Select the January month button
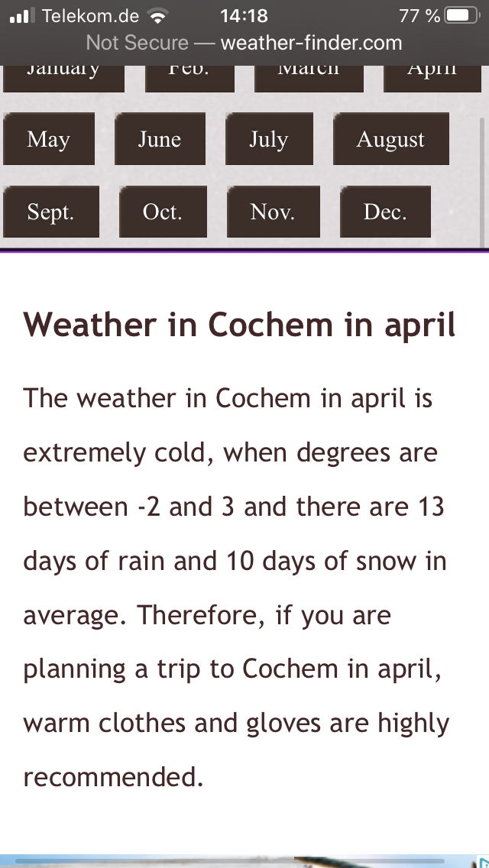Screen dimensions: 489x868 [x=63, y=79]
